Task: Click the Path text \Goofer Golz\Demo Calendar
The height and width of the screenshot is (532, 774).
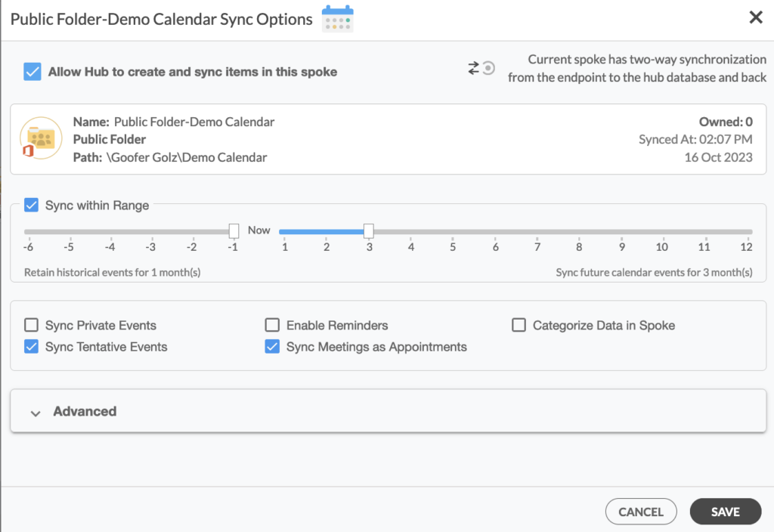Action: [187, 157]
